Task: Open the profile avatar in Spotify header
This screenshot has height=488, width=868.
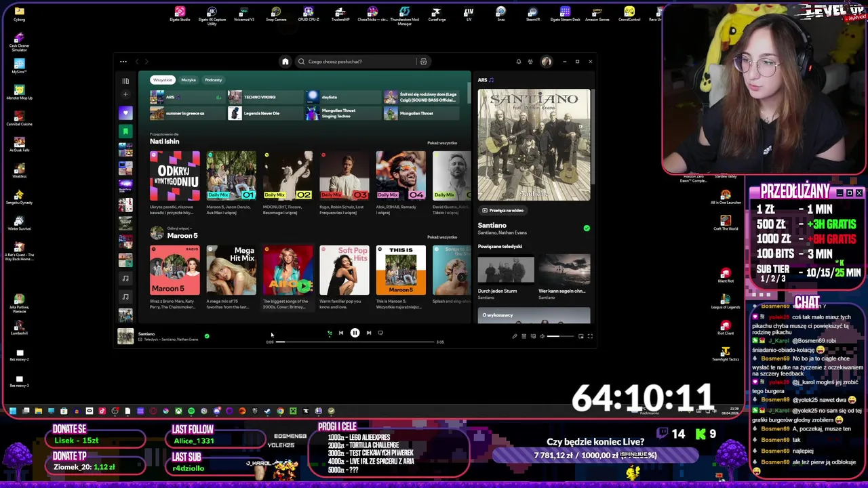Action: 547,62
